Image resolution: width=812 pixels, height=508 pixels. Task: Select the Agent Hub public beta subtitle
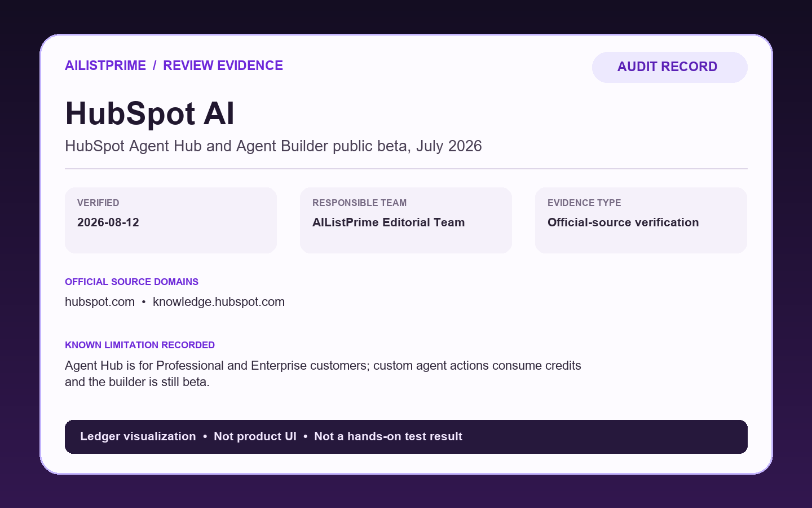(273, 146)
